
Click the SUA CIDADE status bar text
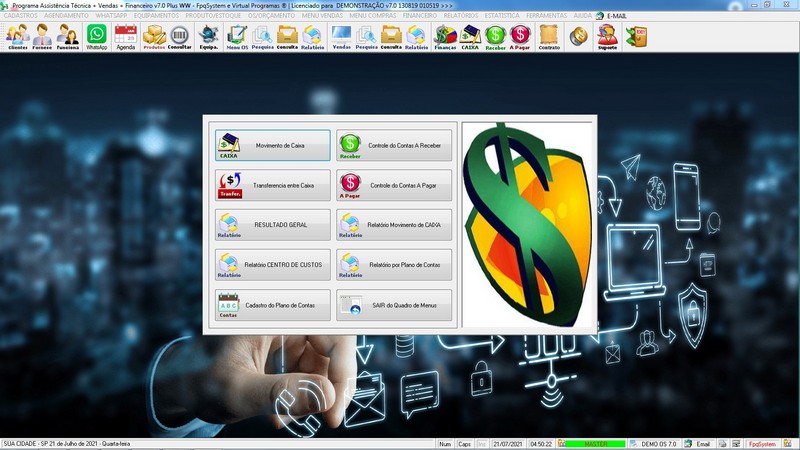coord(66,444)
